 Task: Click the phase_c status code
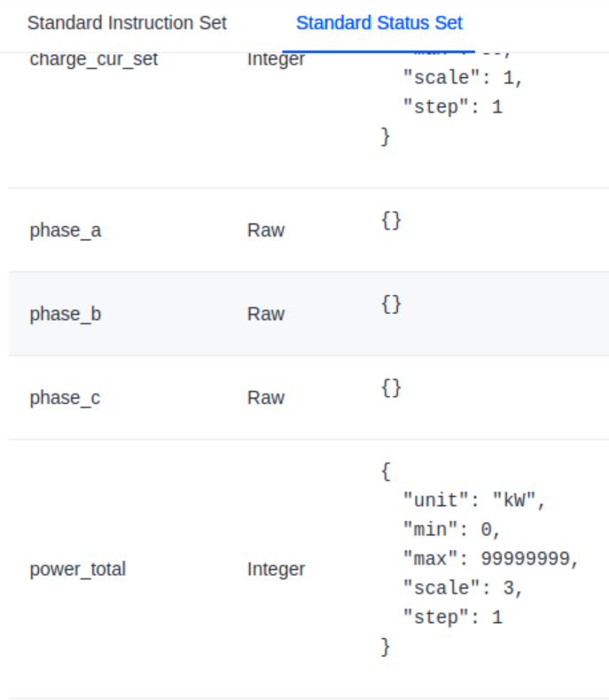(x=65, y=398)
